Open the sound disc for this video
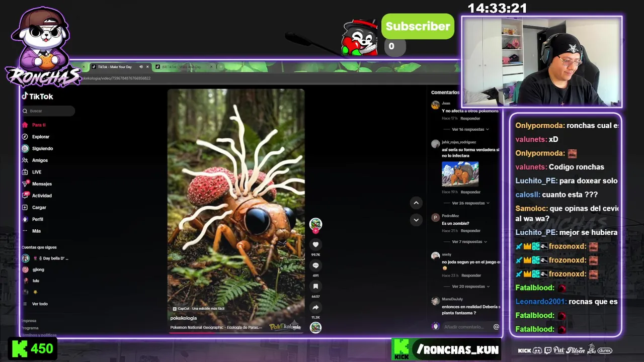The height and width of the screenshot is (362, 644). click(x=315, y=327)
